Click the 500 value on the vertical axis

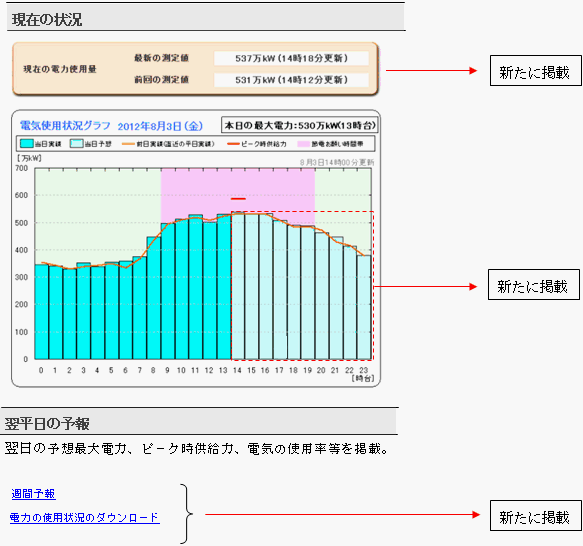(x=22, y=223)
